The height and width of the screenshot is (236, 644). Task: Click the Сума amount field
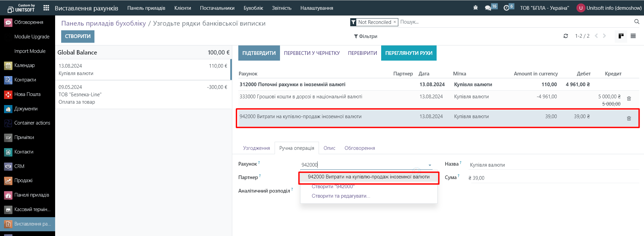coord(551,178)
